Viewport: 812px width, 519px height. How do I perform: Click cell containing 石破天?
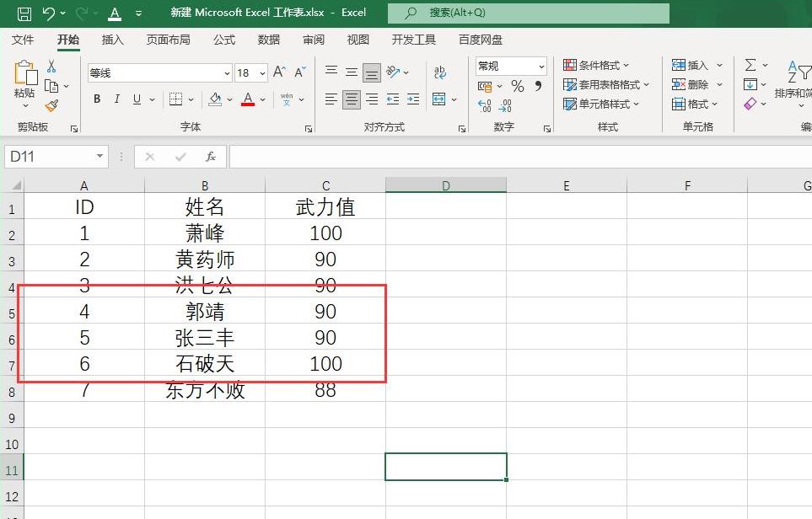[205, 363]
